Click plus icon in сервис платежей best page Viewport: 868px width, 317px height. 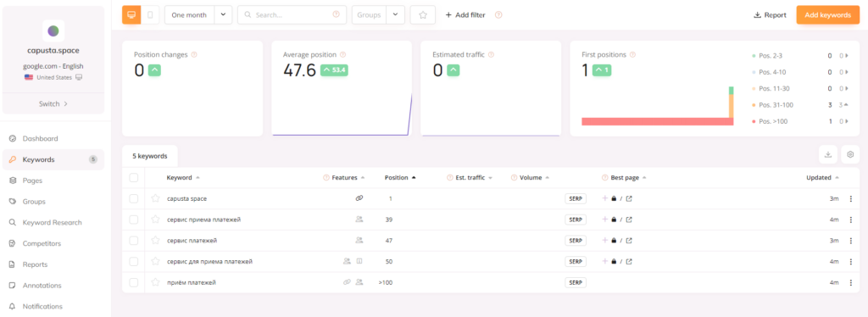(x=605, y=240)
